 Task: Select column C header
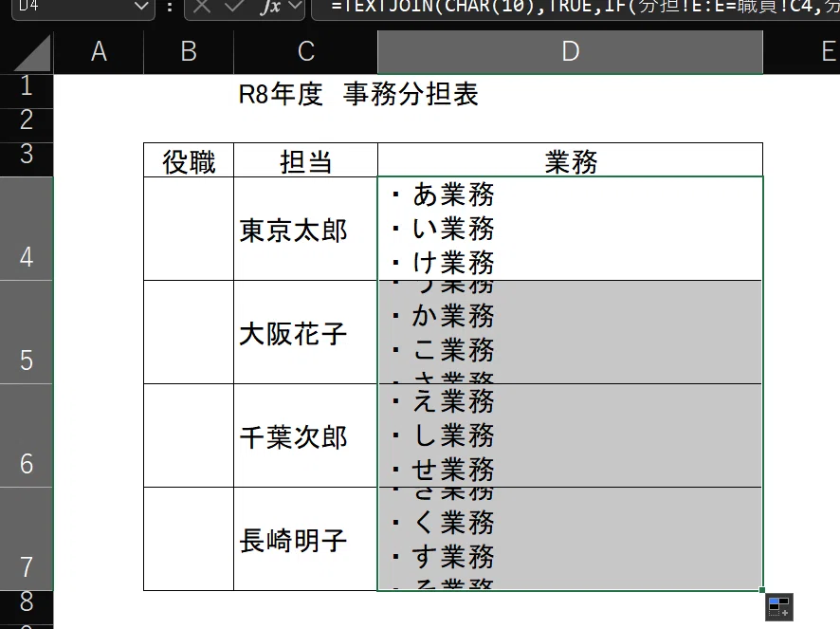pos(306,52)
